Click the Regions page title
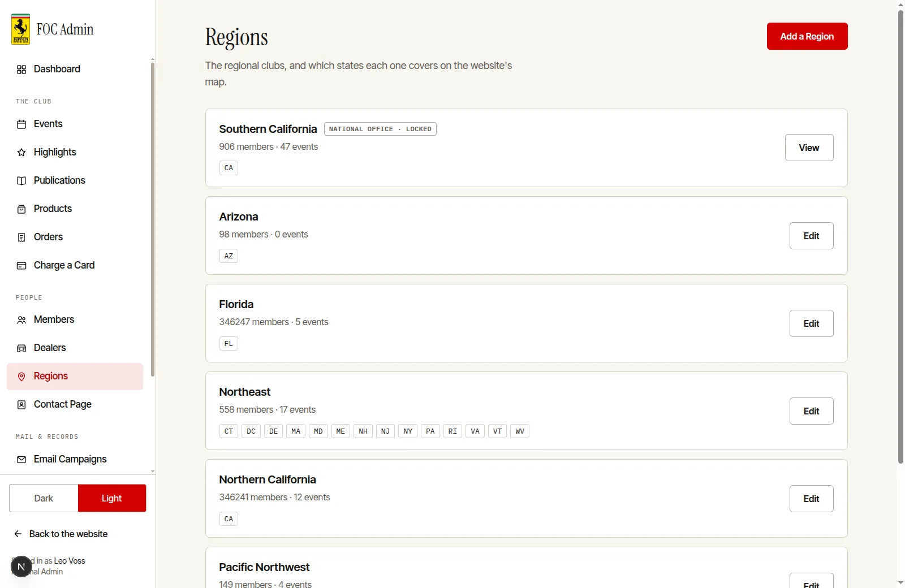 (236, 37)
